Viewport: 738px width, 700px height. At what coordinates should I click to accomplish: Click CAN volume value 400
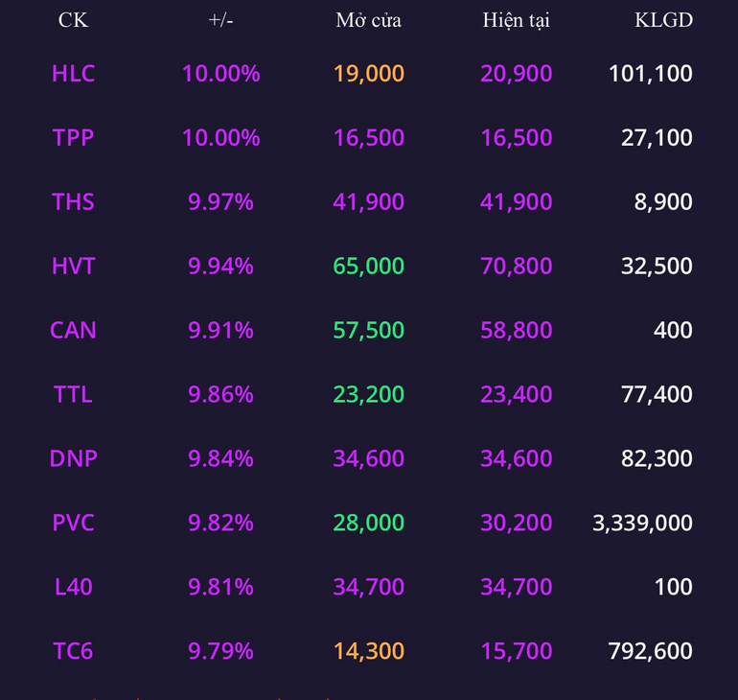(x=673, y=330)
